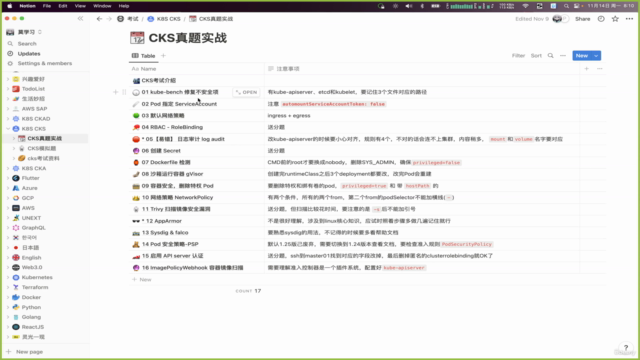
Task: Open Sort options
Action: tap(536, 56)
